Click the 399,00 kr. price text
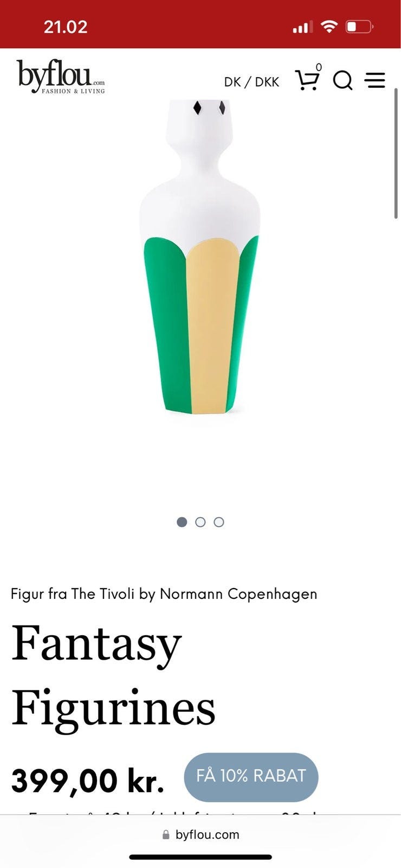 [88, 781]
